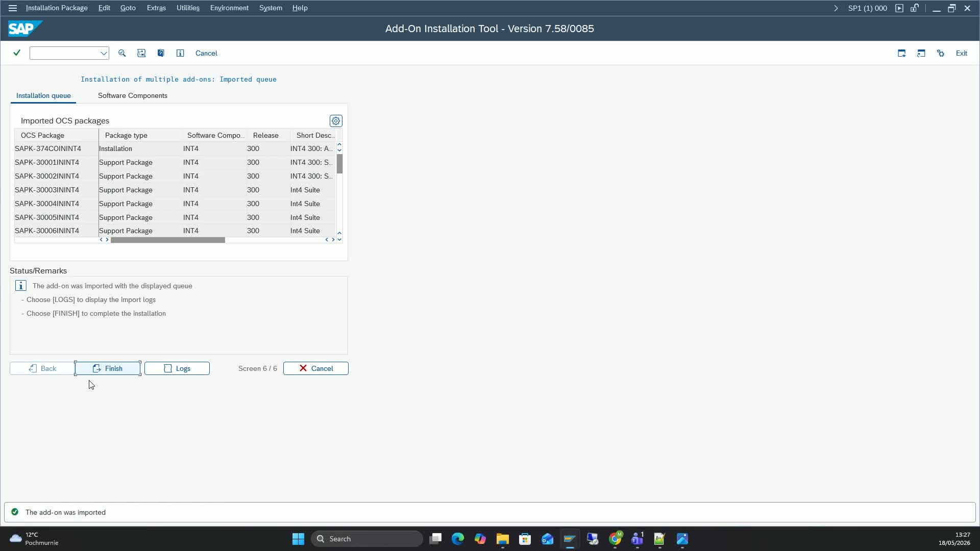Click the OCS Package column header

(x=57, y=135)
